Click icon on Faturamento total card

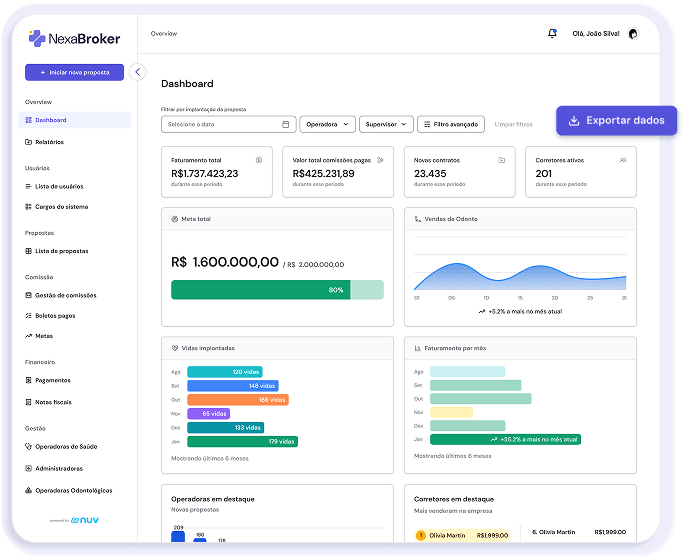259,160
